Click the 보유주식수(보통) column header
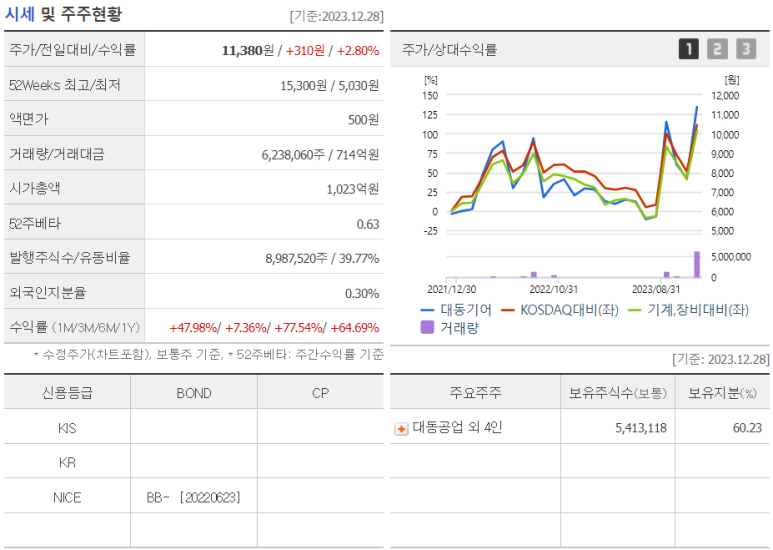The image size is (773, 550). [x=618, y=393]
